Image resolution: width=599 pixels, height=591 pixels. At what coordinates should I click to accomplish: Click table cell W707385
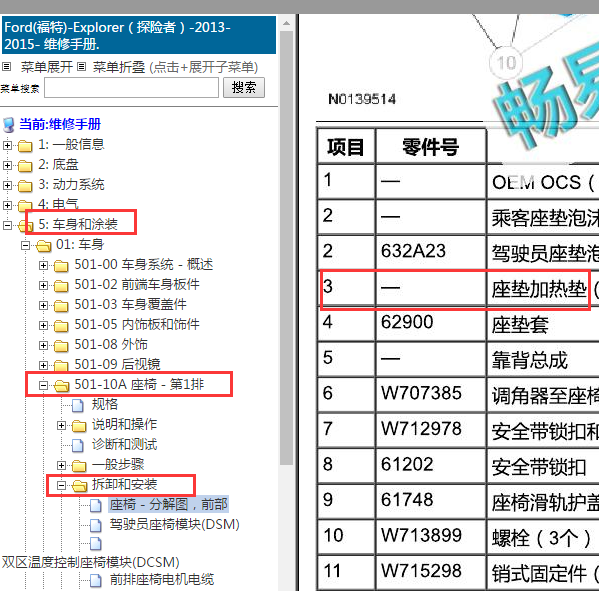click(x=431, y=394)
